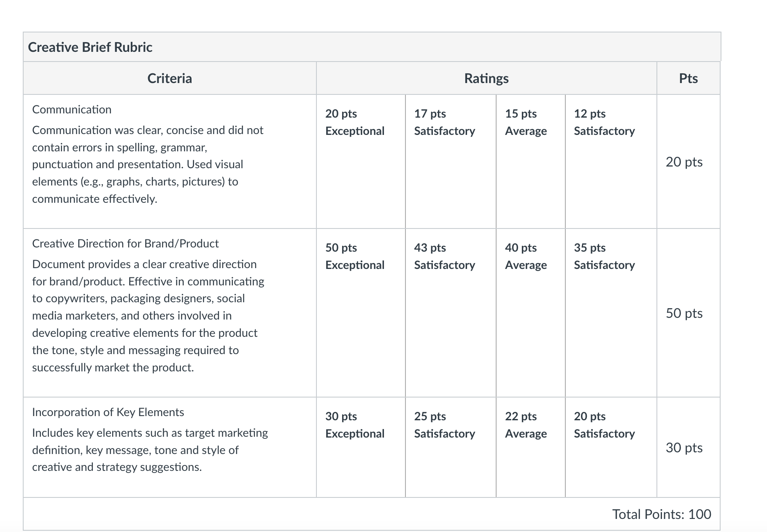This screenshot has width=767, height=532.
Task: Click the Incorporation of Key Elements title
Action: pyautogui.click(x=108, y=412)
